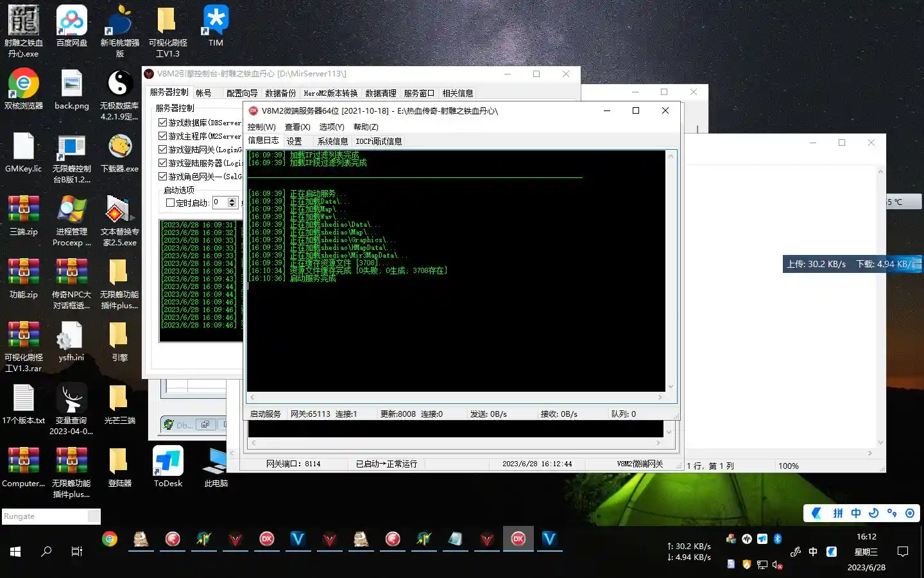Open 百度网盘 desktop icon
Screen dimensions: 924x578
[72, 27]
